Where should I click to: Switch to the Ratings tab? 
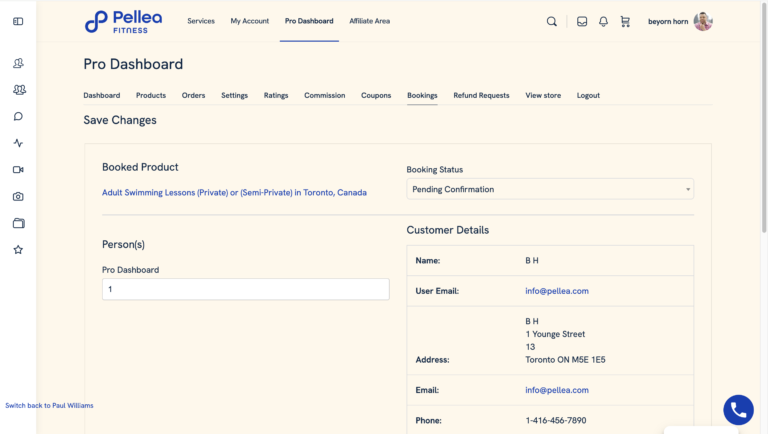pyautogui.click(x=276, y=96)
